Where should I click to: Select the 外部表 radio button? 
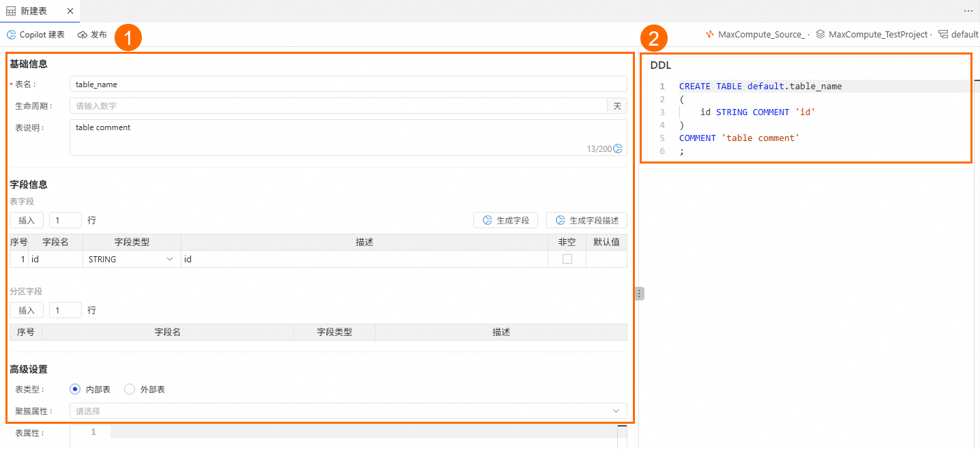coord(130,390)
